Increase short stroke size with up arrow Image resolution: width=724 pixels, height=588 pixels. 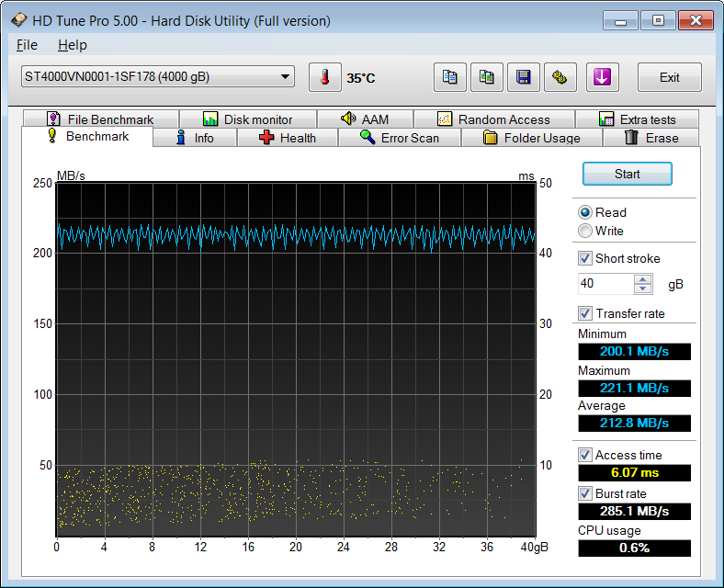coord(643,279)
